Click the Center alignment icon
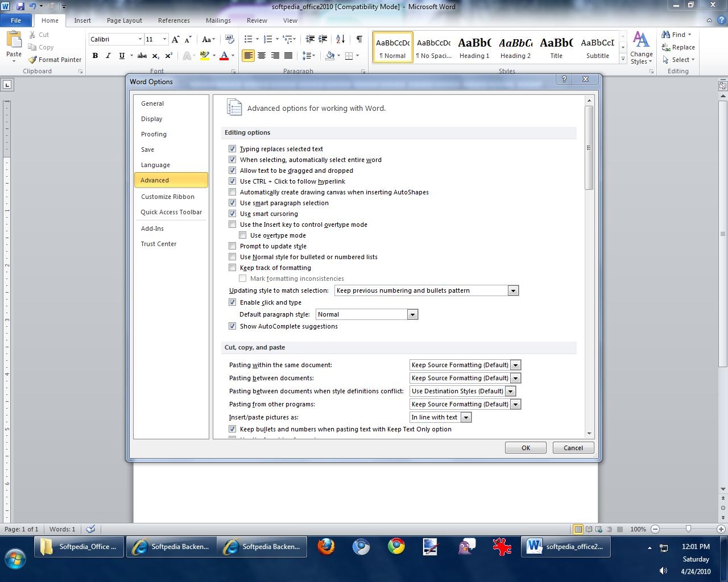This screenshot has width=728, height=582. 262,56
